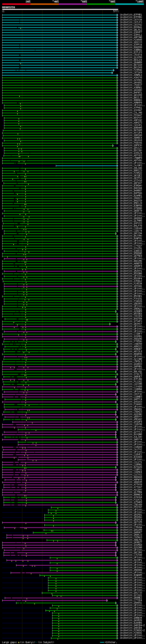Select the UniRef100_Q6L4C2 label
146x644 pixels.
pos(131,30)
